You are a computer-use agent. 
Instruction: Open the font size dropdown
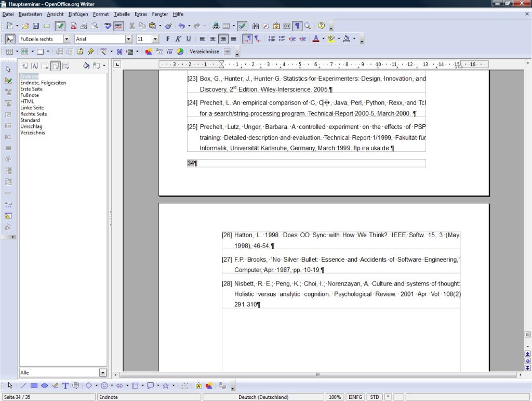[155, 39]
